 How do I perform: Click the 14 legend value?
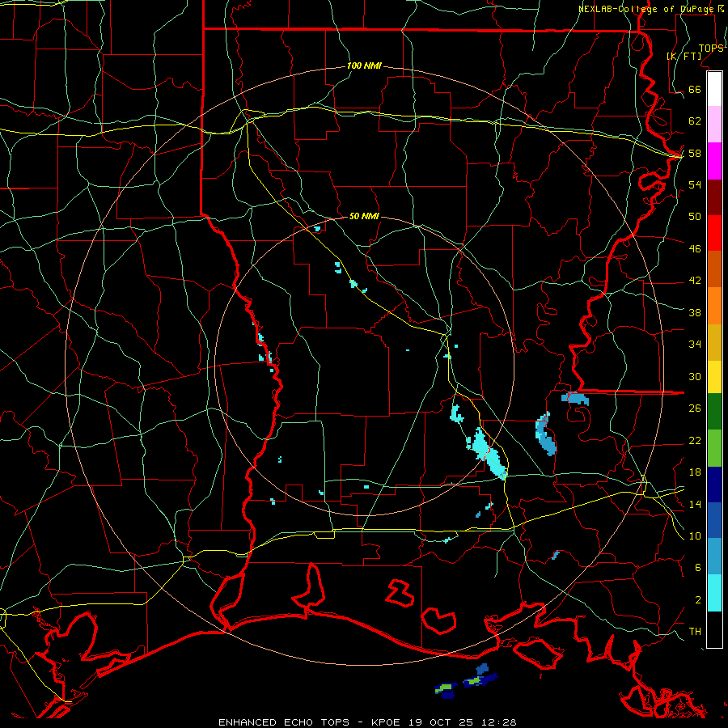pyautogui.click(x=695, y=504)
